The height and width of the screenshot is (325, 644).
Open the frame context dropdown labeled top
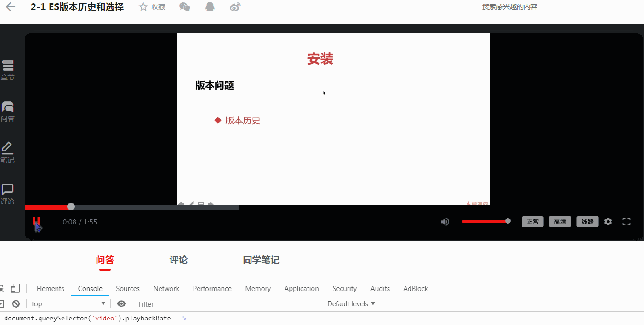pos(68,303)
